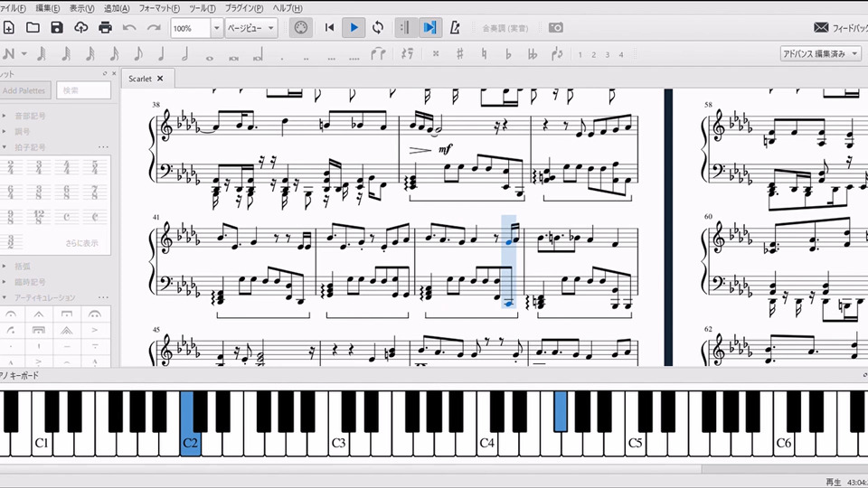
Task: Upload score to cloud
Action: (80, 28)
